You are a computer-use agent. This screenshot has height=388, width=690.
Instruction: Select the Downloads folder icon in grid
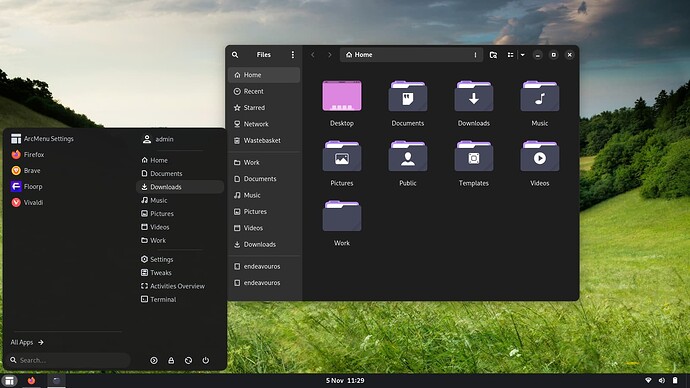click(x=474, y=96)
